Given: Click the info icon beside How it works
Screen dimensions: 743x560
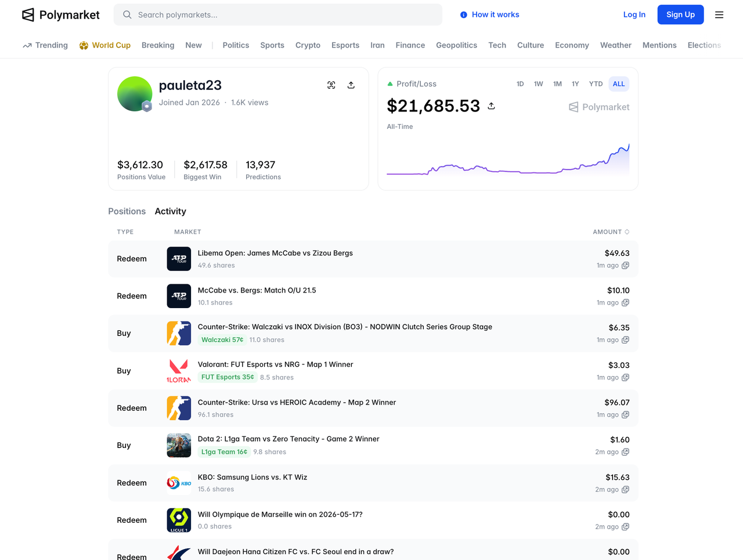Looking at the screenshot, I should click(x=463, y=15).
